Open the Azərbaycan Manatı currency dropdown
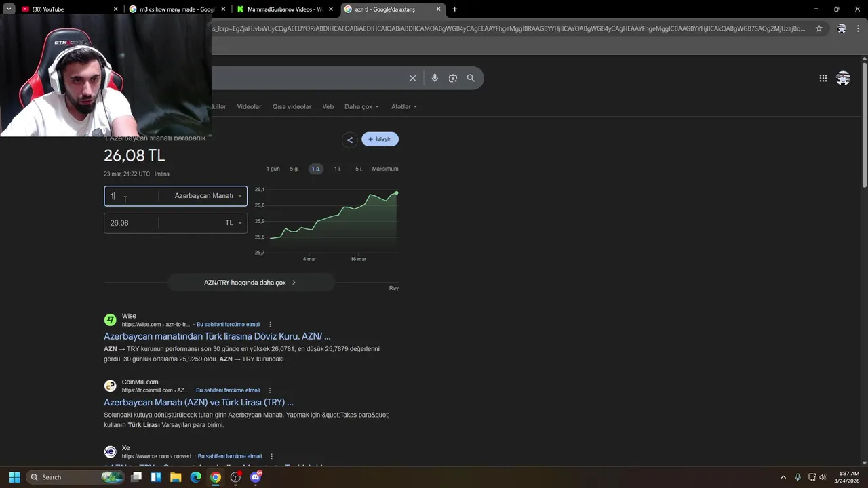 tap(208, 196)
